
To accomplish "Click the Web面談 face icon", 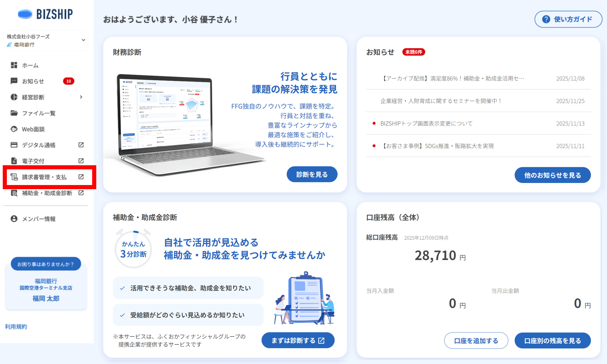I will point(14,129).
